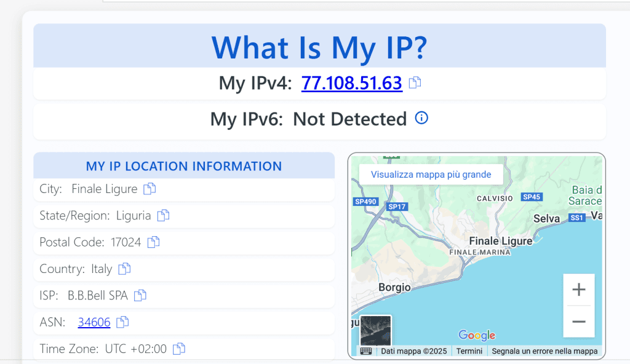Copy the Country value Italy
630x364 pixels.
[x=124, y=269]
